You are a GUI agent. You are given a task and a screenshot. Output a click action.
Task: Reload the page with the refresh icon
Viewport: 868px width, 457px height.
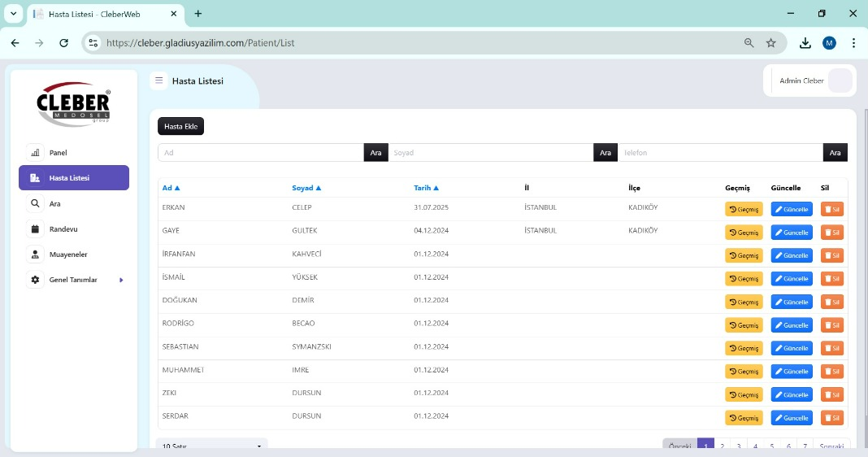click(x=63, y=43)
